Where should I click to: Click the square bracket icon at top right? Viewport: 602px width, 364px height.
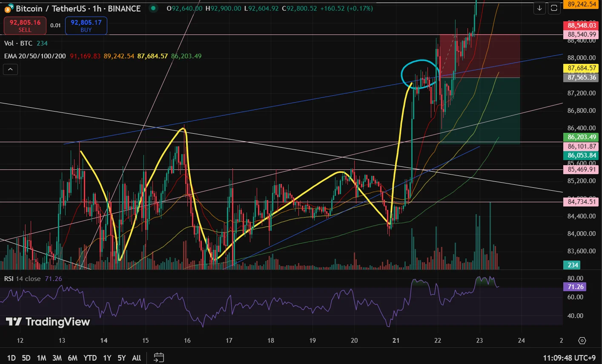tap(554, 8)
